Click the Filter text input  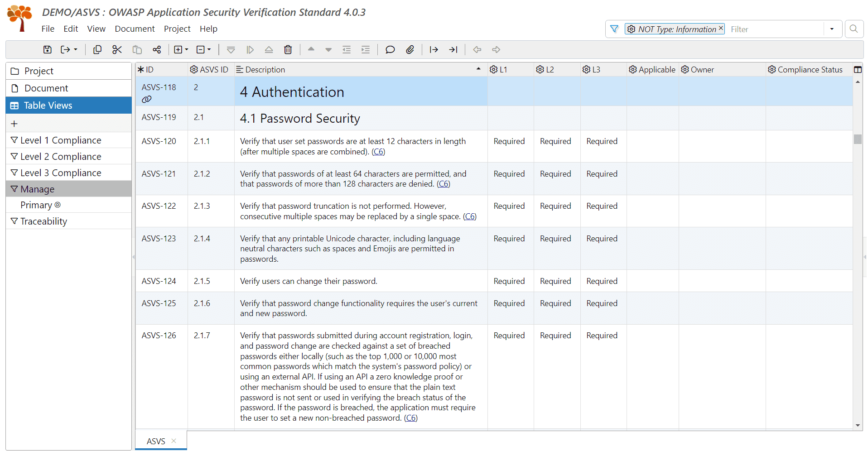[775, 29]
